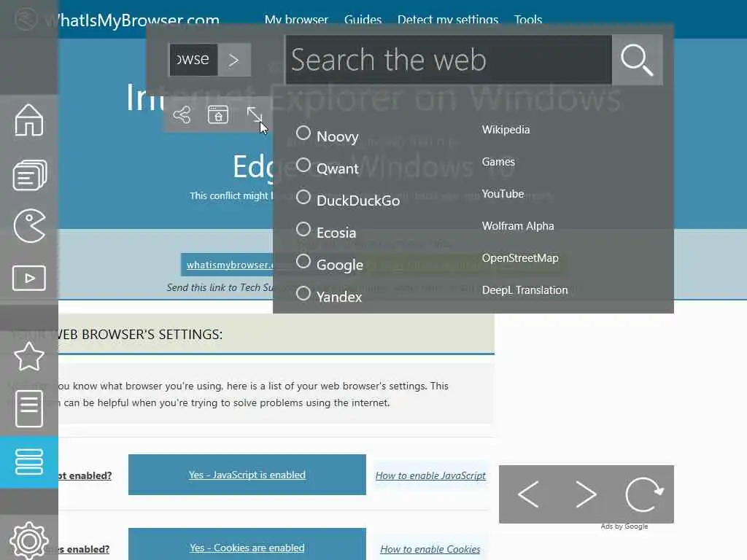Reload the page with refresh icon
The image size is (747, 560).
click(x=644, y=494)
